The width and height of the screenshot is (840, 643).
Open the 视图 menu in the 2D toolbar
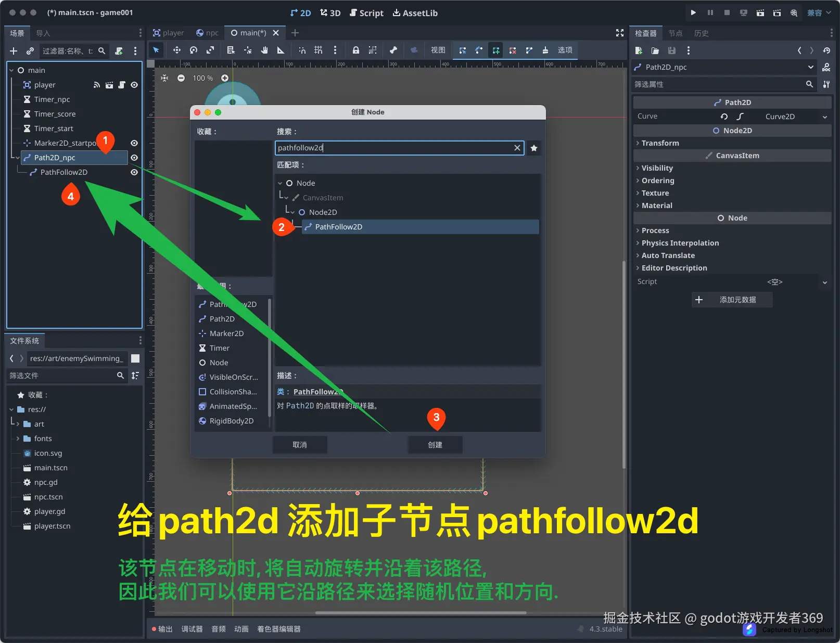coord(438,50)
